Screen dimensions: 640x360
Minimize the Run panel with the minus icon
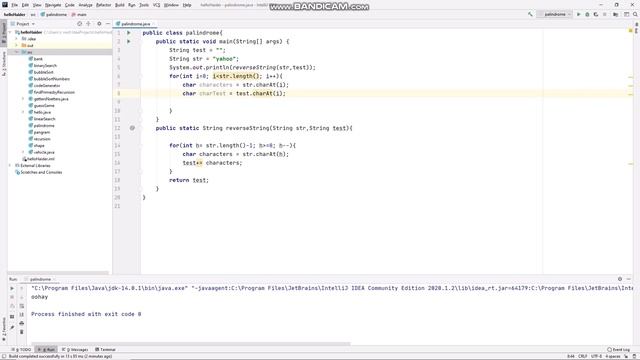tap(629, 279)
